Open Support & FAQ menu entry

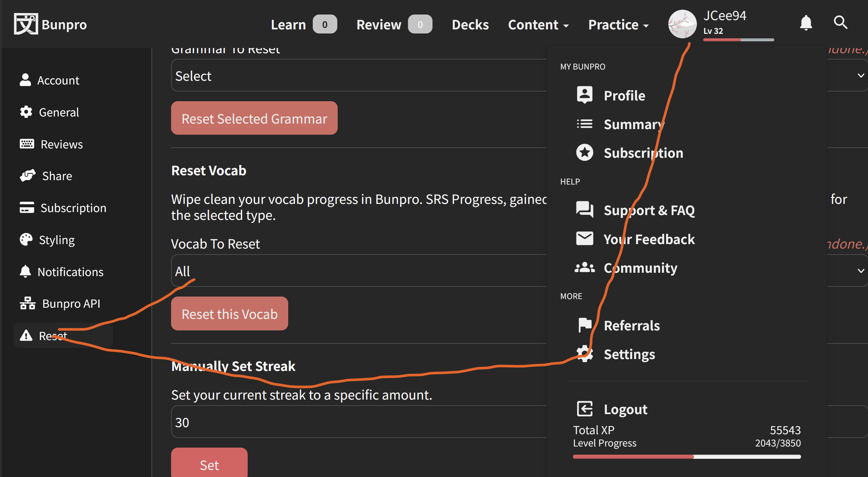[649, 210]
